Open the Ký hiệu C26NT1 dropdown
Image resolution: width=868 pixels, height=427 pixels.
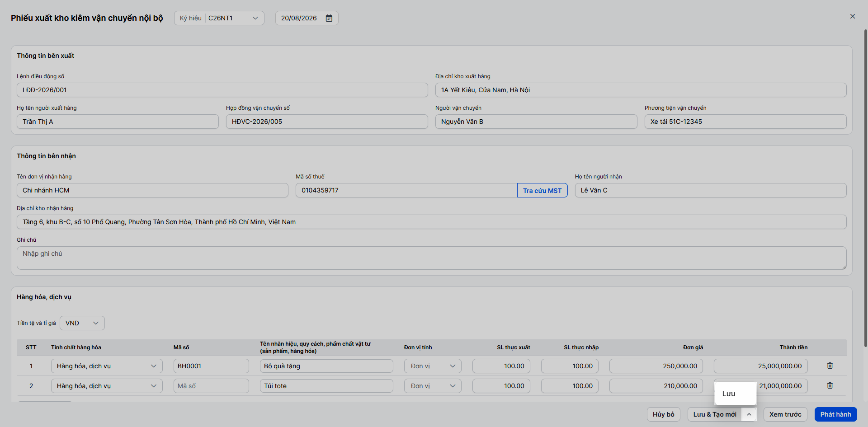coord(219,18)
